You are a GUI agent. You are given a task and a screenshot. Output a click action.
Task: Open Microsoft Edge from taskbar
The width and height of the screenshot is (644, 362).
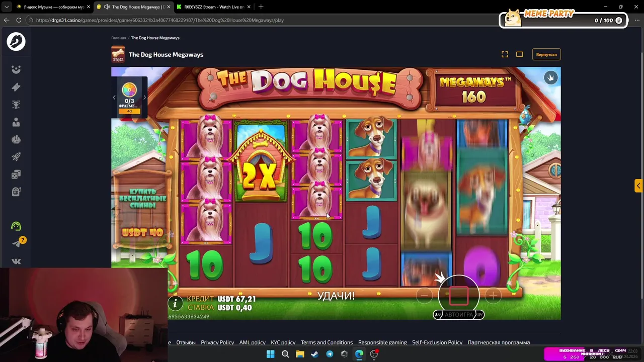click(359, 354)
